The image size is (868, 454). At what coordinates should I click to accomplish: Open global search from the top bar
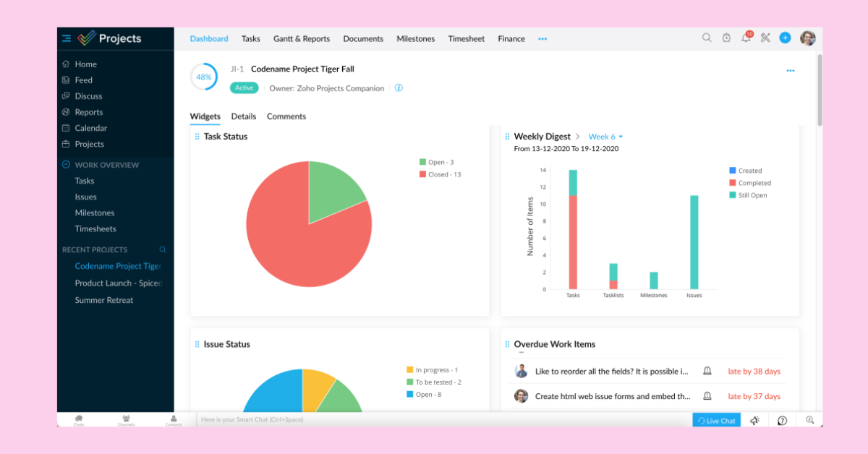(x=707, y=38)
